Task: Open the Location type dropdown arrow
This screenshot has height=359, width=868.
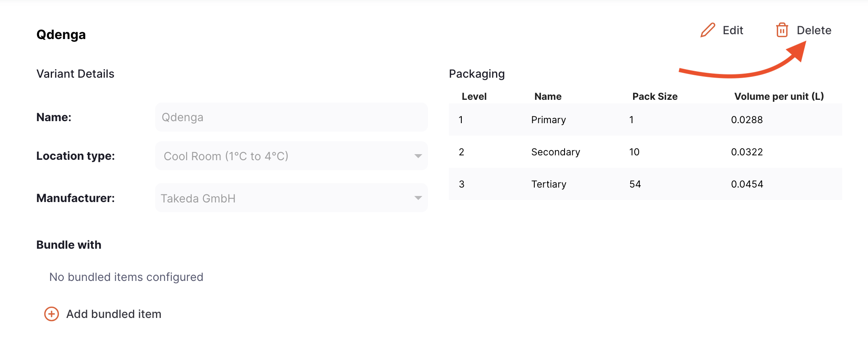Action: 418,156
